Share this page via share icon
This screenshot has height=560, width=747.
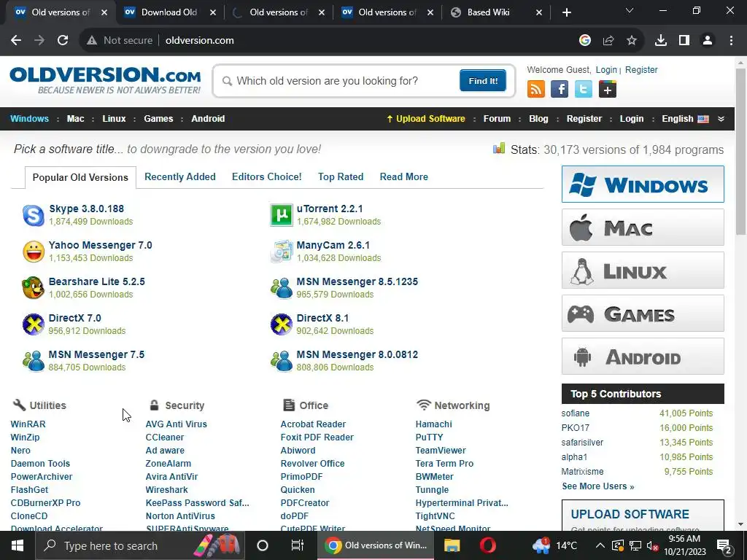608,41
